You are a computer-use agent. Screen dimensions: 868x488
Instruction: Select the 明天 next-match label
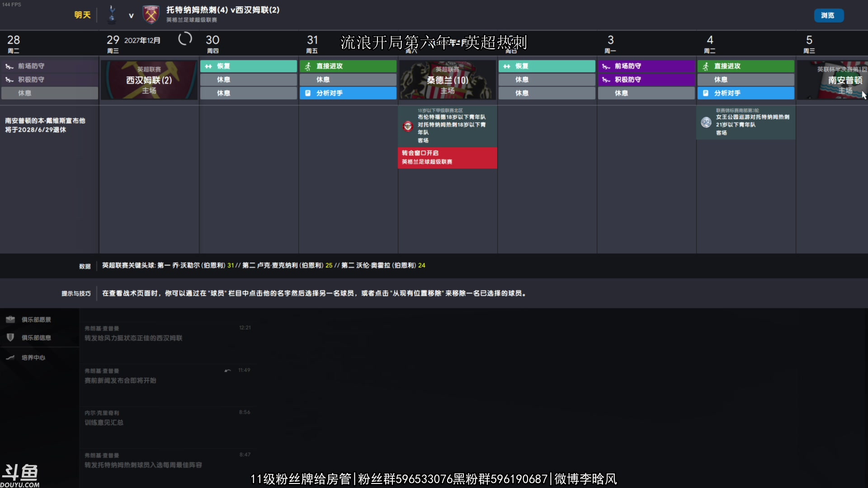point(82,15)
